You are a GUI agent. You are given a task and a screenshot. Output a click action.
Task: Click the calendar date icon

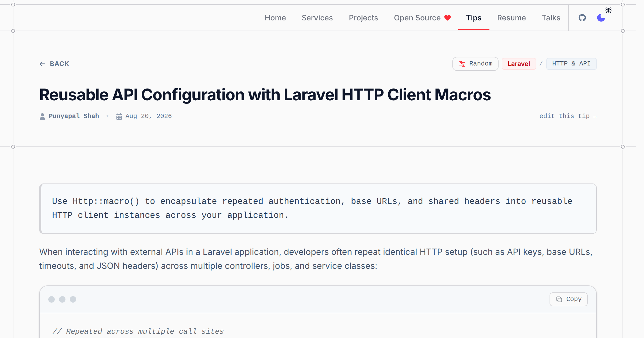(x=119, y=116)
